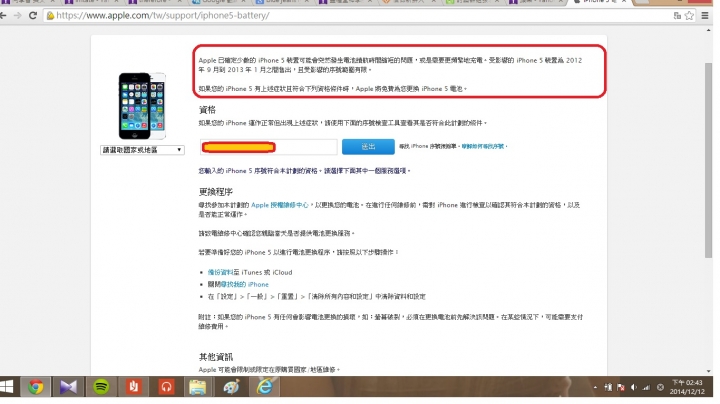This screenshot has width=720, height=404.
Task: Open the Apple 授權維修中心 link
Action: click(280, 205)
